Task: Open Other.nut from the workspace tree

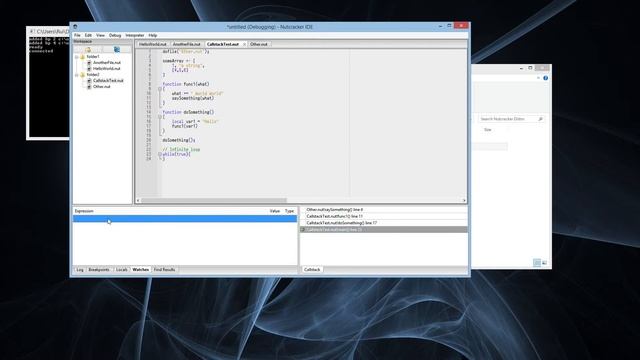Action: [101, 87]
